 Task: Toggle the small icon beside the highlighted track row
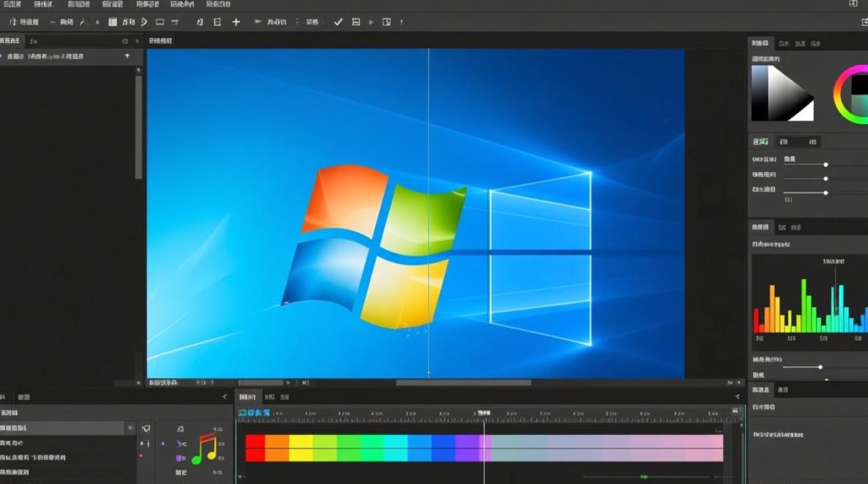point(130,428)
